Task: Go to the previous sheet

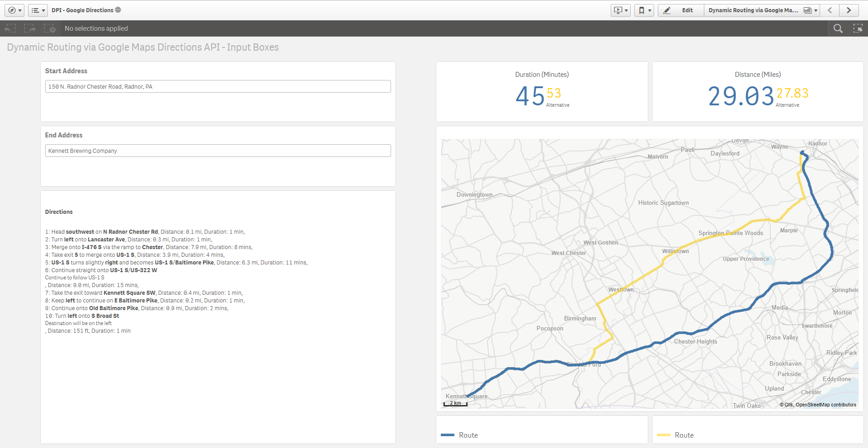Action: (830, 10)
